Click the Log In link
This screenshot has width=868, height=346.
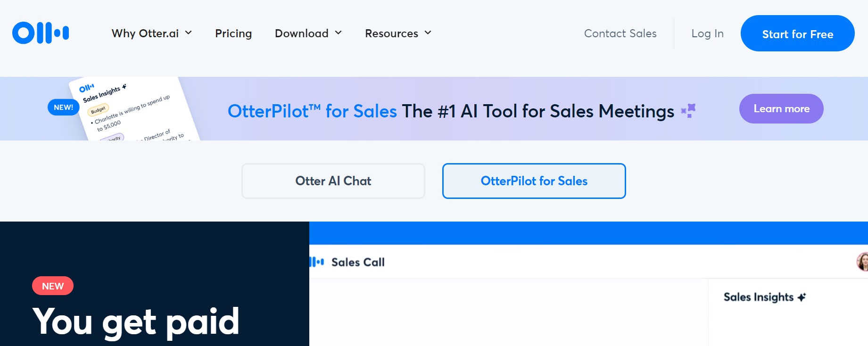click(x=707, y=33)
